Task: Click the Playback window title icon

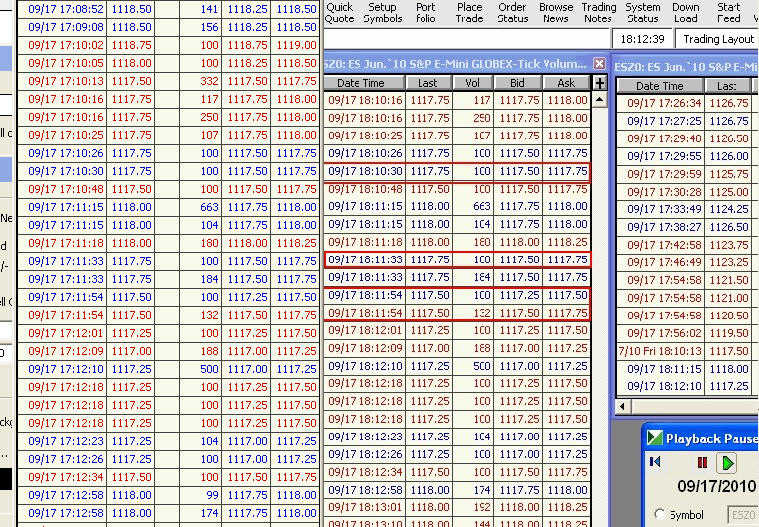Action: (x=654, y=438)
